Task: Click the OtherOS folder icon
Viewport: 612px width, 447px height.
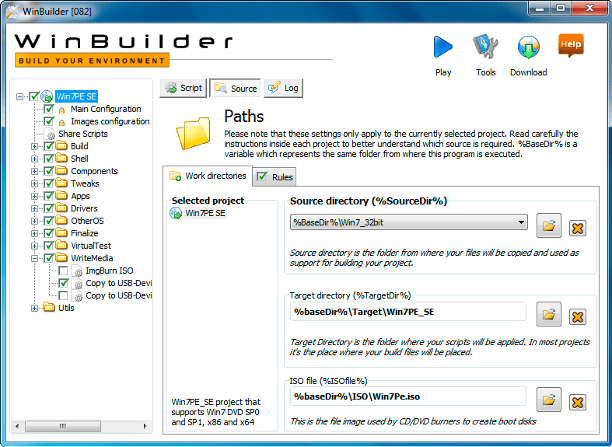Action: pos(61,221)
